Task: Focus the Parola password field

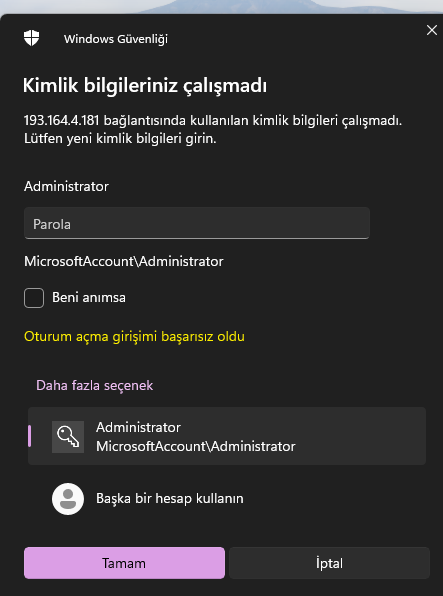Action: pyautogui.click(x=197, y=223)
